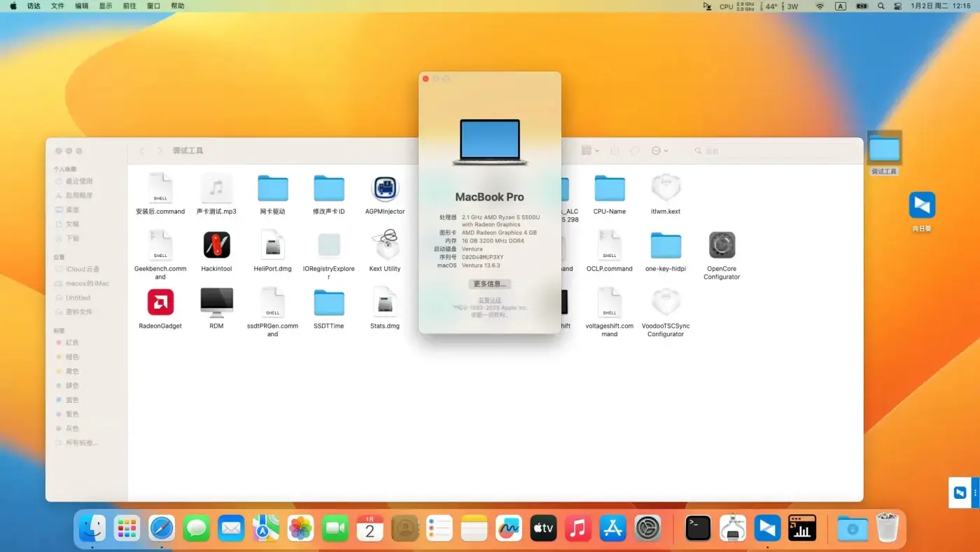This screenshot has width=980, height=552.
Task: Launch Terminal from the Dock
Action: click(697, 527)
